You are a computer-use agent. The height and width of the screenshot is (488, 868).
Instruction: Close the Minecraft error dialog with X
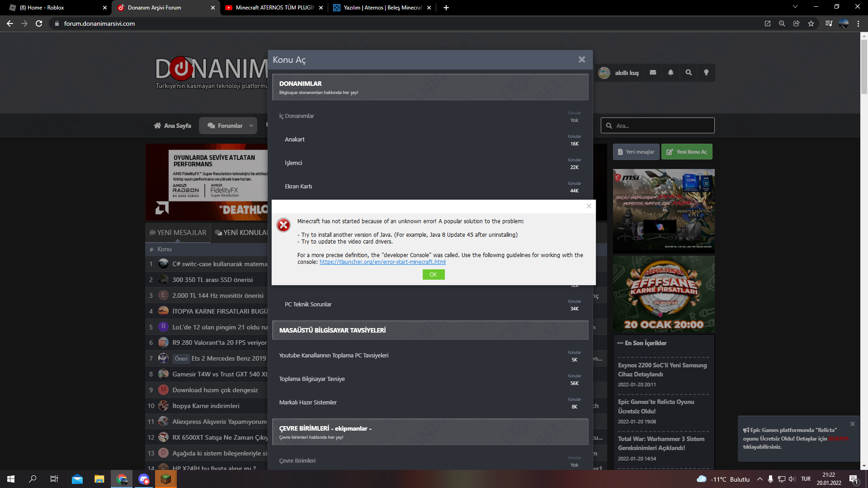click(x=589, y=206)
